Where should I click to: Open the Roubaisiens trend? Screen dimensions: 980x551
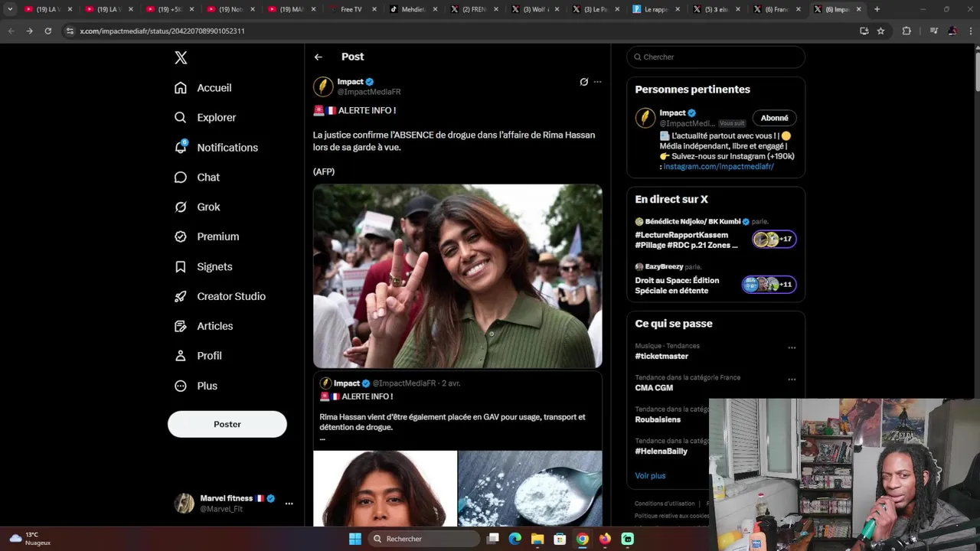[661, 419]
